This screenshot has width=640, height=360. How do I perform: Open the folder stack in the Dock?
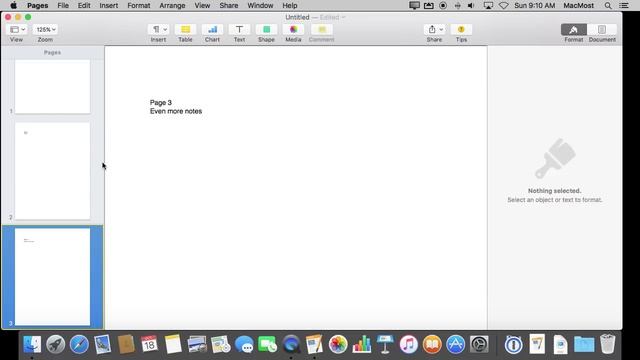pyautogui.click(x=584, y=344)
